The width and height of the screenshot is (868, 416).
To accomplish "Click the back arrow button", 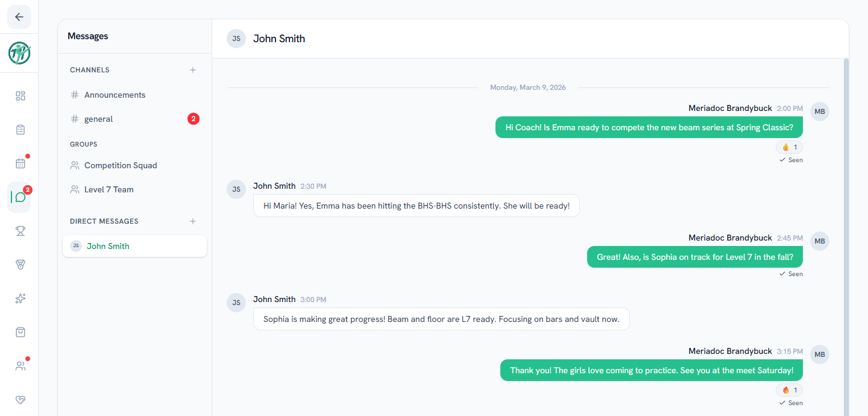I will tap(19, 17).
